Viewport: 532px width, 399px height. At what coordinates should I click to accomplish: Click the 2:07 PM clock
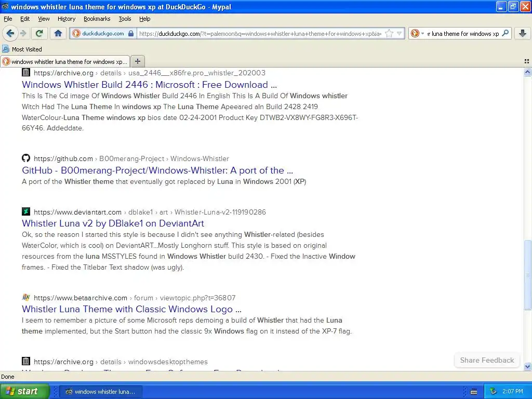[513, 392]
